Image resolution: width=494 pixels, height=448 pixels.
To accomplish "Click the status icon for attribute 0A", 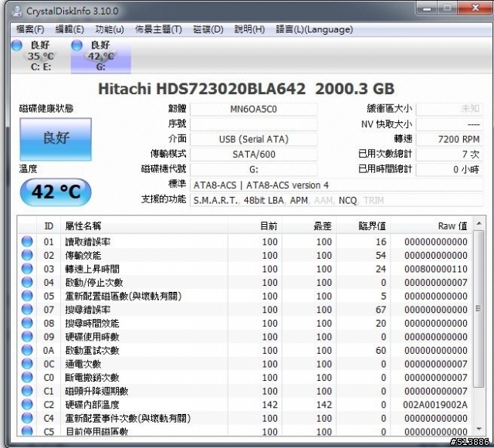I will tap(27, 350).
